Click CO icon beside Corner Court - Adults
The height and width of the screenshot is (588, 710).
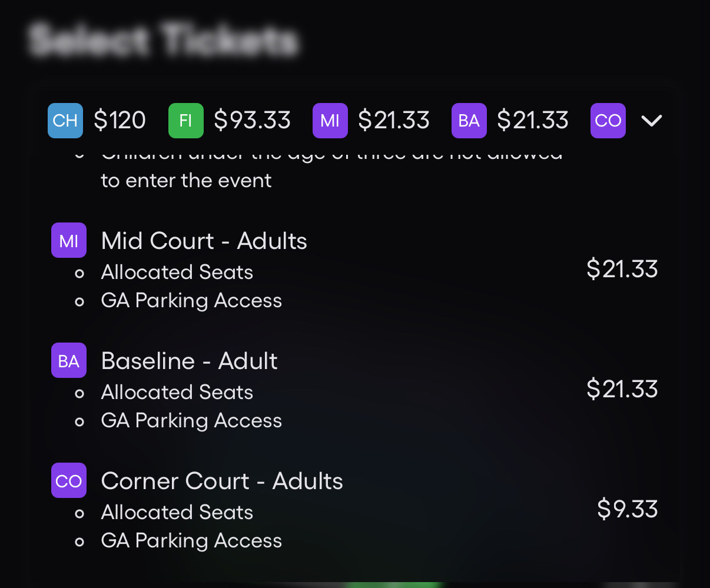69,480
